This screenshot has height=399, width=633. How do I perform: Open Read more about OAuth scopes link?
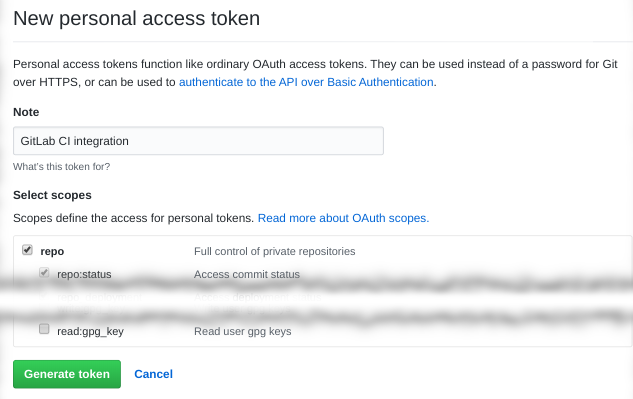point(343,218)
